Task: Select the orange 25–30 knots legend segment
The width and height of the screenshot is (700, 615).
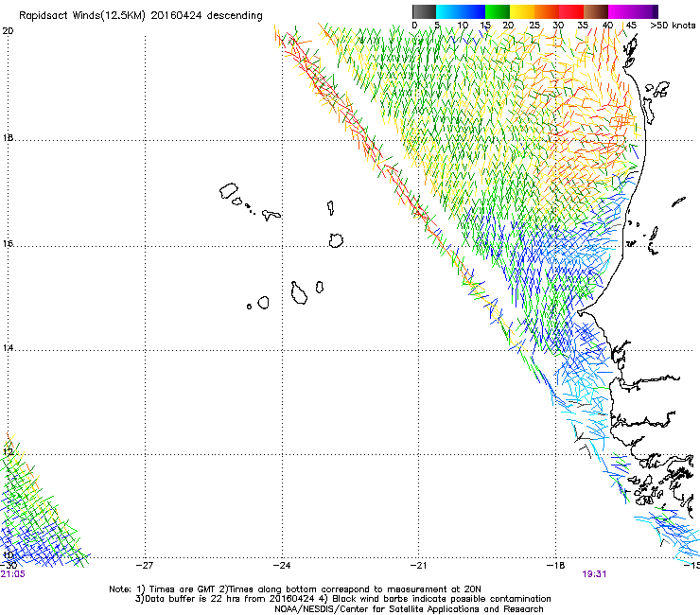Action: 547,11
